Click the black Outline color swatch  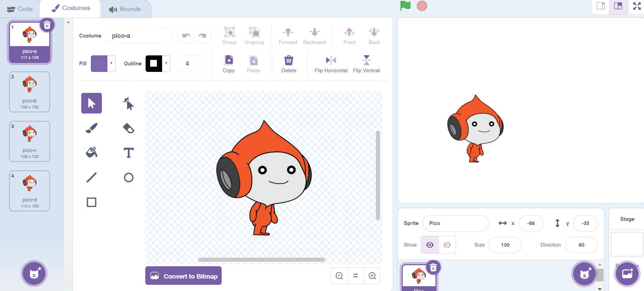[x=154, y=63]
